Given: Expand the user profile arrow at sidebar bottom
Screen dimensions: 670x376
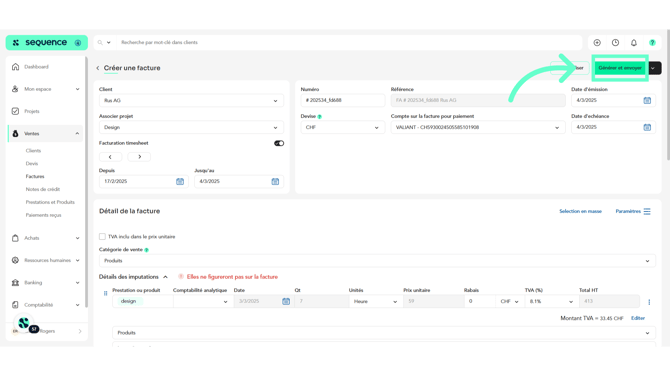Looking at the screenshot, I should [x=80, y=331].
